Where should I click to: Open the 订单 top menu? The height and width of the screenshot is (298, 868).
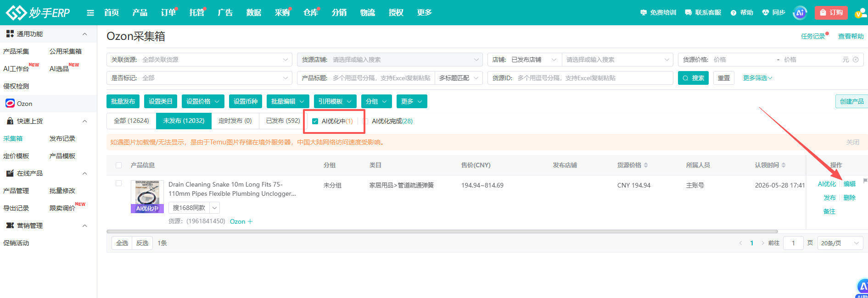(168, 12)
